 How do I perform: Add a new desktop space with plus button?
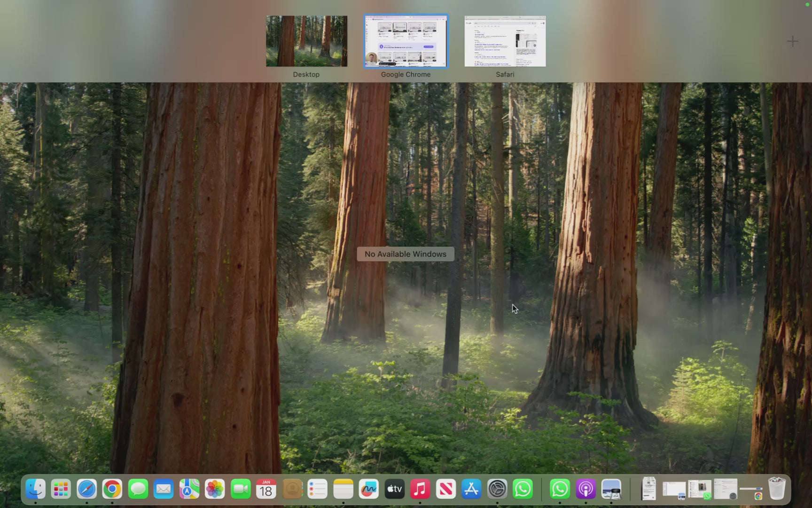792,41
